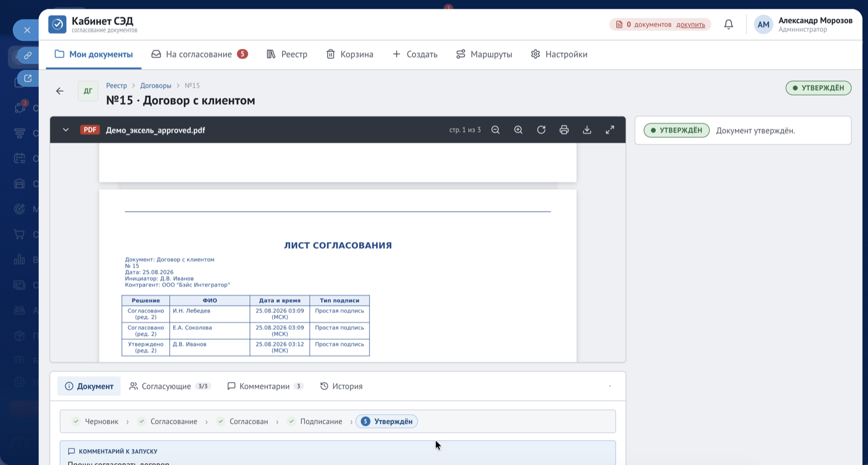Go to На согласование section
The height and width of the screenshot is (465, 868).
tap(199, 54)
